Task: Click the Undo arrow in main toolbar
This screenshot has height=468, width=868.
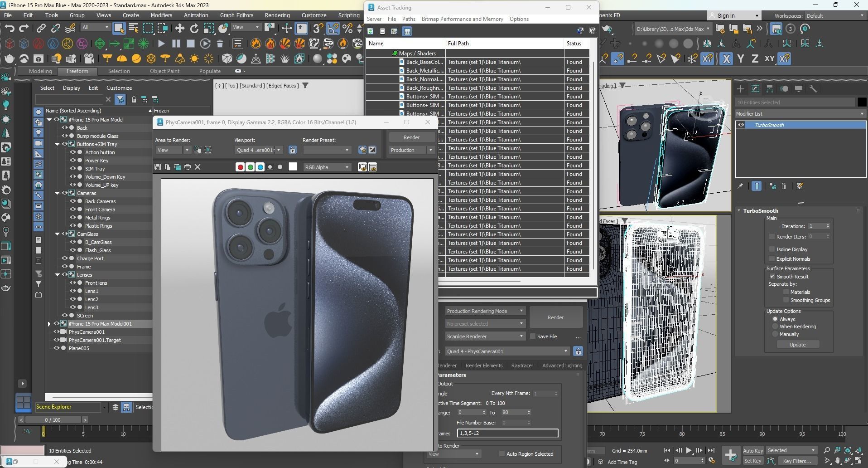Action: pyautogui.click(x=9, y=29)
